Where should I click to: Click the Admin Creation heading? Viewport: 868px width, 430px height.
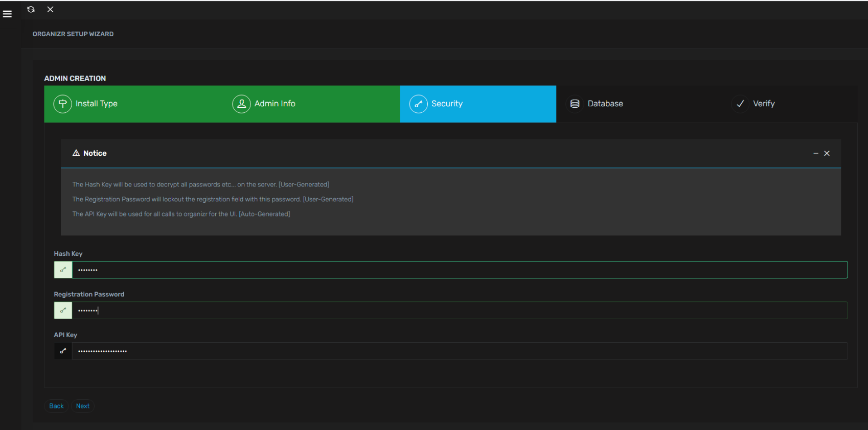(x=75, y=78)
